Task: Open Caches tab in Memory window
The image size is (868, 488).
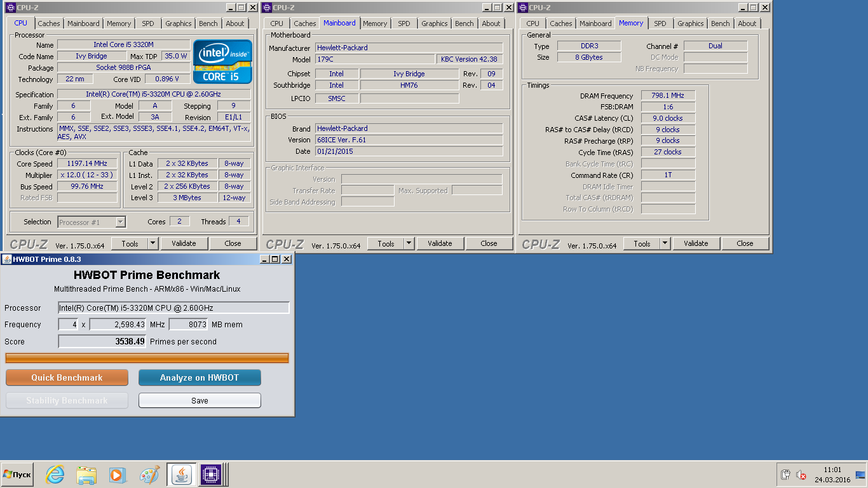Action: click(561, 24)
